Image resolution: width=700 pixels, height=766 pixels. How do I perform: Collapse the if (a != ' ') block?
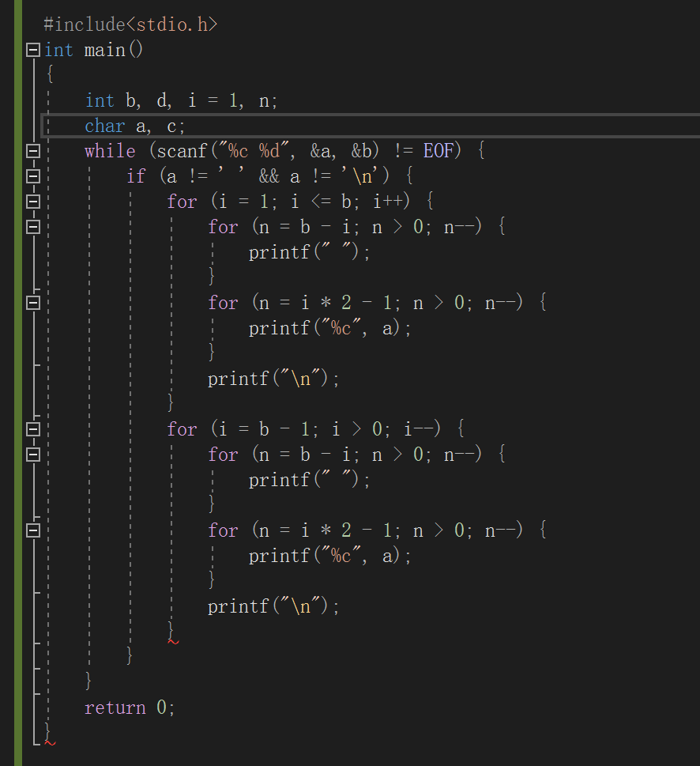pyautogui.click(x=32, y=175)
